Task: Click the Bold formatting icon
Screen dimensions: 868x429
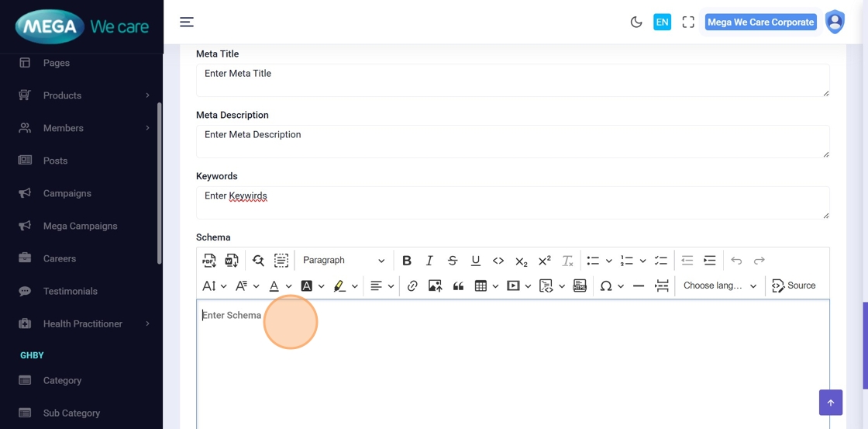Action: click(x=406, y=261)
